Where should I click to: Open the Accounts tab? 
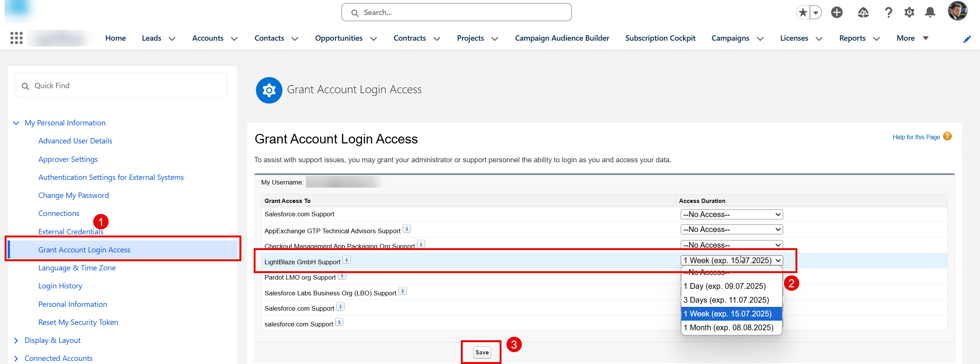208,38
